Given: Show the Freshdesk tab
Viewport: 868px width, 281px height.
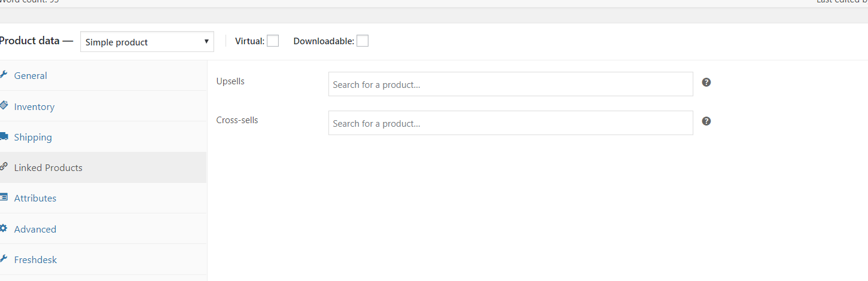Looking at the screenshot, I should tap(35, 260).
